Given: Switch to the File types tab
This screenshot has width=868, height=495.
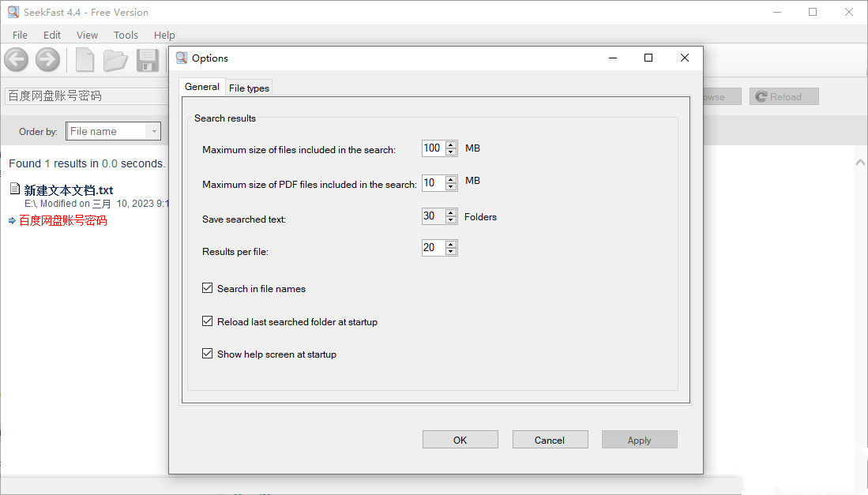Looking at the screenshot, I should 249,88.
